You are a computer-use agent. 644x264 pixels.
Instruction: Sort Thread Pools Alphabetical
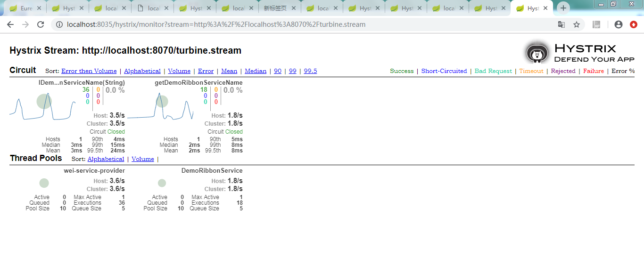[x=106, y=159]
